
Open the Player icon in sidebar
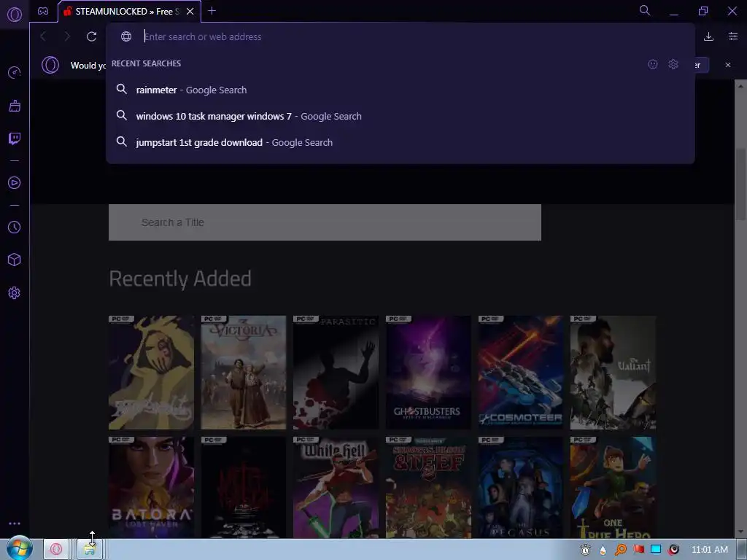point(15,183)
